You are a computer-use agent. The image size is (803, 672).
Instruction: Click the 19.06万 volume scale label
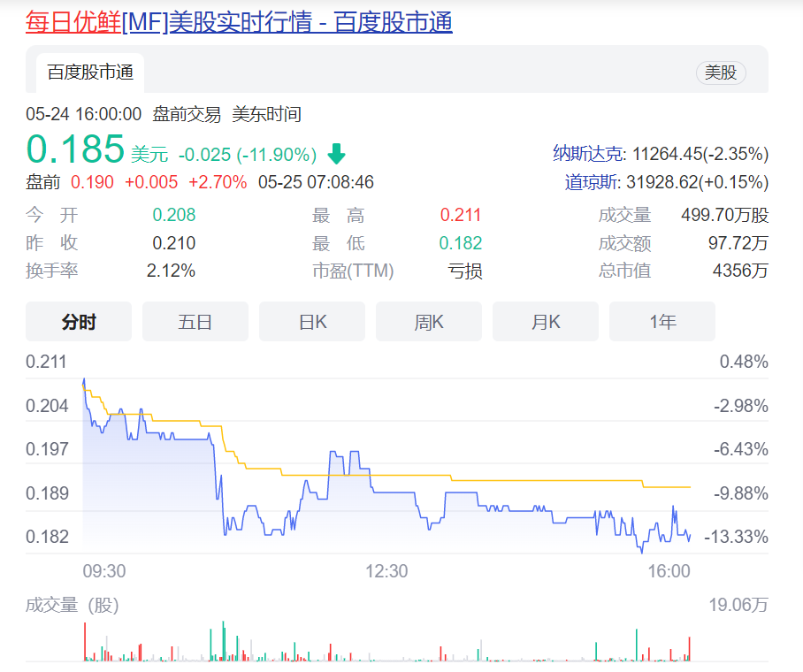[x=738, y=605]
